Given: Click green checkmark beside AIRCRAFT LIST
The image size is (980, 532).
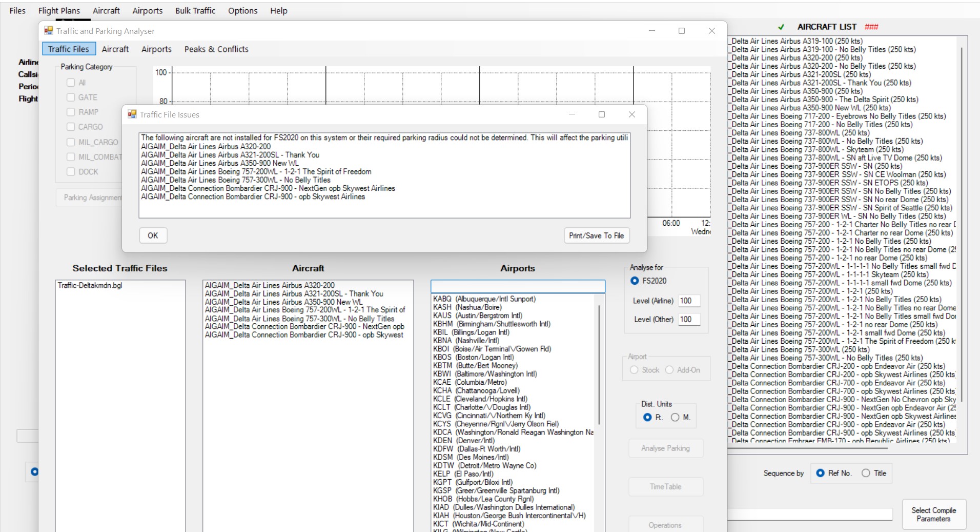Looking at the screenshot, I should 781,27.
